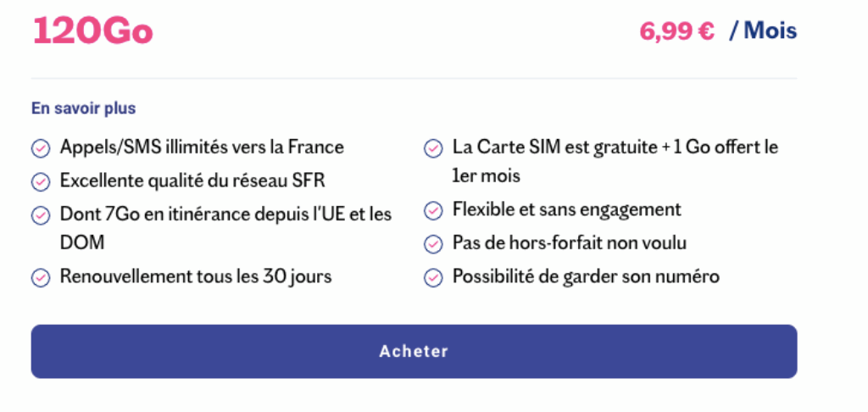This screenshot has height=412, width=868.
Task: Click the Dont 7Go en itinérance text
Action: click(225, 214)
